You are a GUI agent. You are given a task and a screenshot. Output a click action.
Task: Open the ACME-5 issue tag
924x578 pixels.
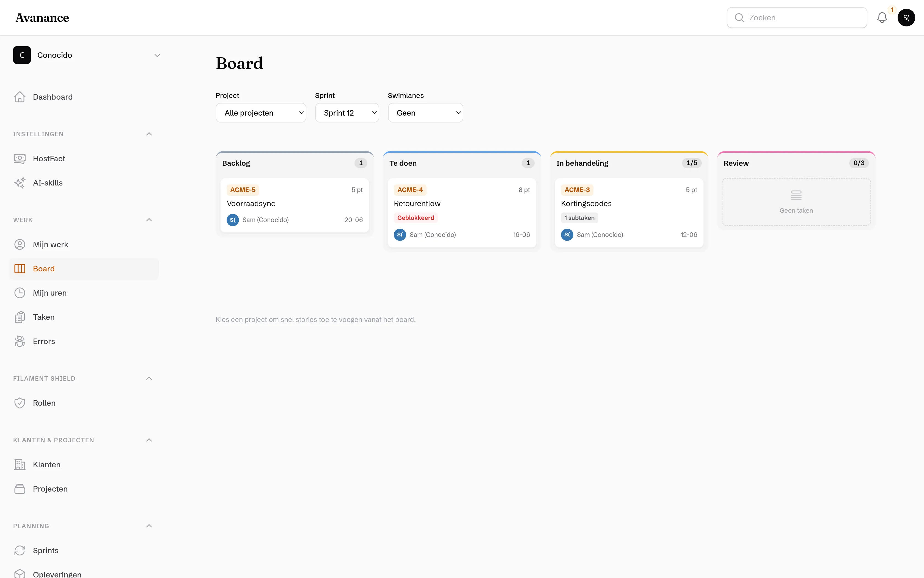tap(243, 190)
